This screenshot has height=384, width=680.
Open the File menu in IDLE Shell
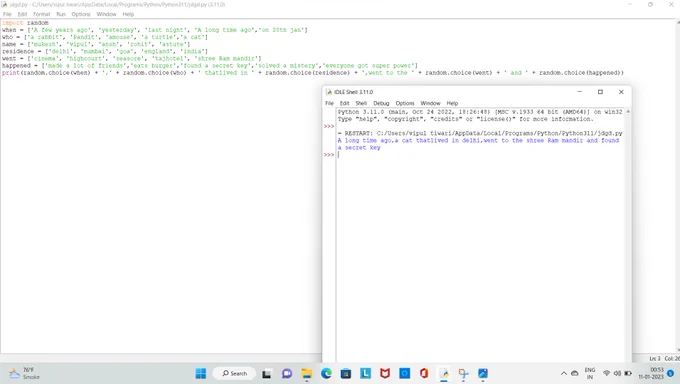[x=330, y=103]
